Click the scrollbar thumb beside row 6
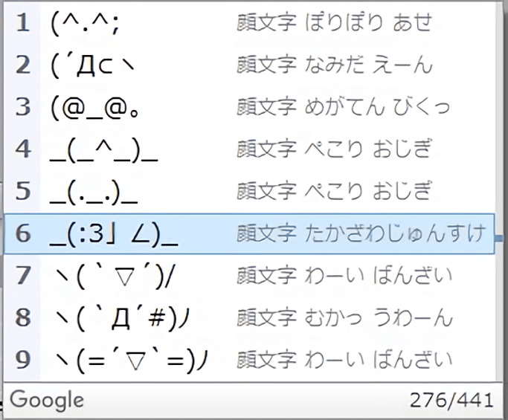Image resolution: width=508 pixels, height=420 pixels. (x=499, y=239)
